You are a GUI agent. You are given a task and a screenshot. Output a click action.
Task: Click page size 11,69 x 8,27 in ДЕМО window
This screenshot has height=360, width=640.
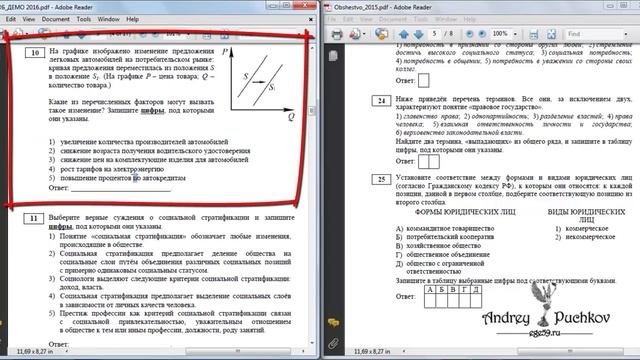[35, 351]
